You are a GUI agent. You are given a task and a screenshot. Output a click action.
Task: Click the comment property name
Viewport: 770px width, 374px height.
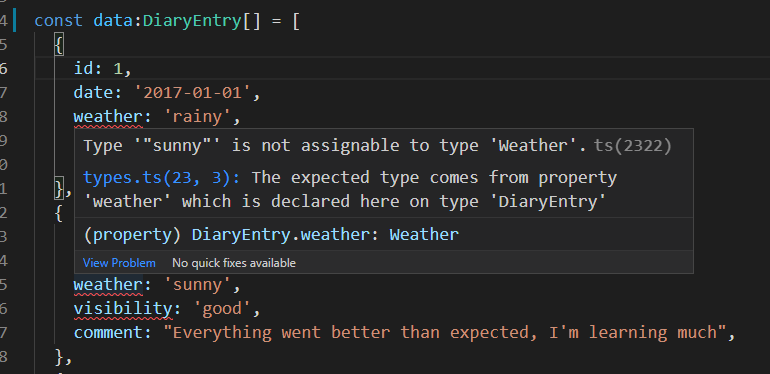108,333
